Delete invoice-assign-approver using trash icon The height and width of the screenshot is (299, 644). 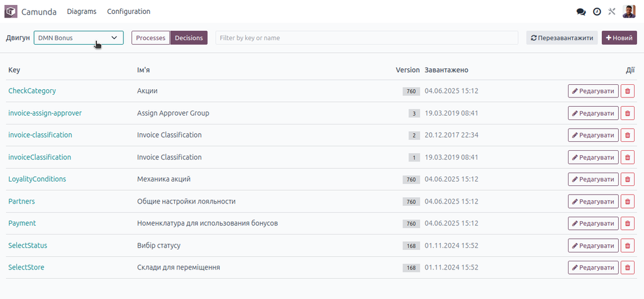[627, 113]
